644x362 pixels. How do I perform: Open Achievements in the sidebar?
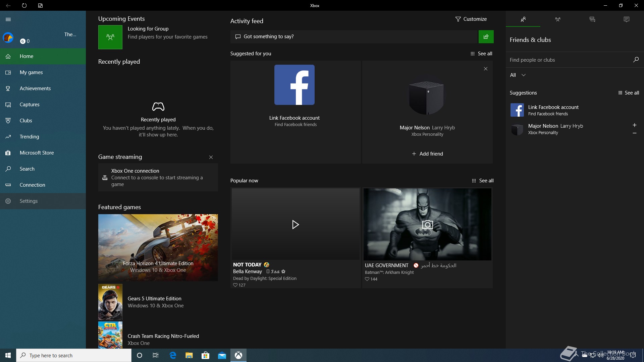point(43,88)
